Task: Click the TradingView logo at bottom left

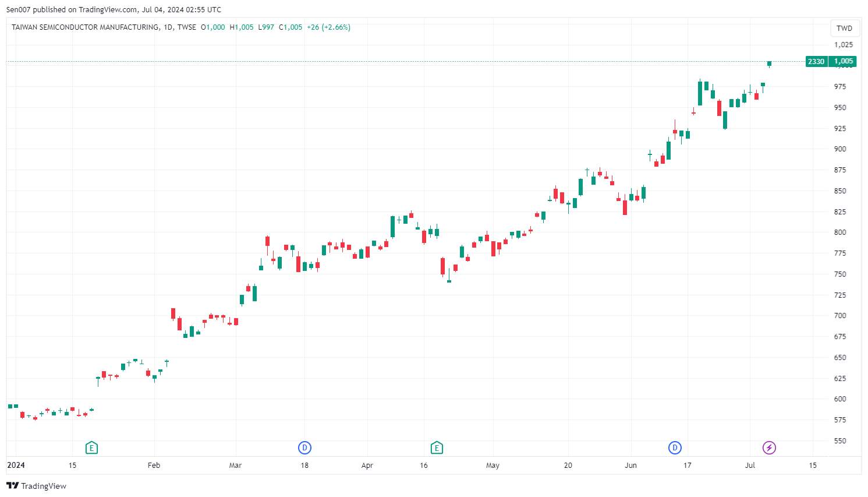Action: 36,486
